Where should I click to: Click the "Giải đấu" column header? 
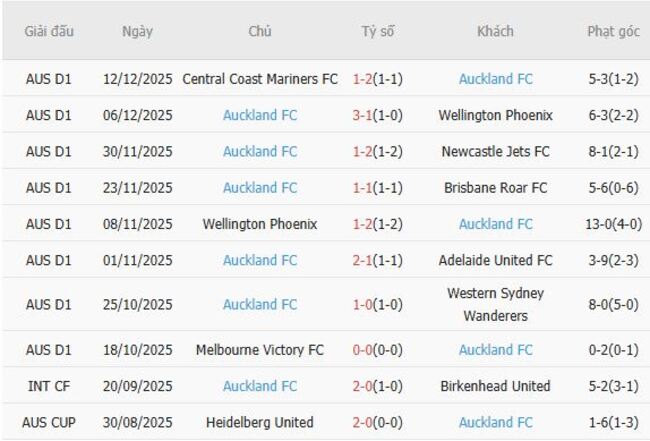(49, 31)
